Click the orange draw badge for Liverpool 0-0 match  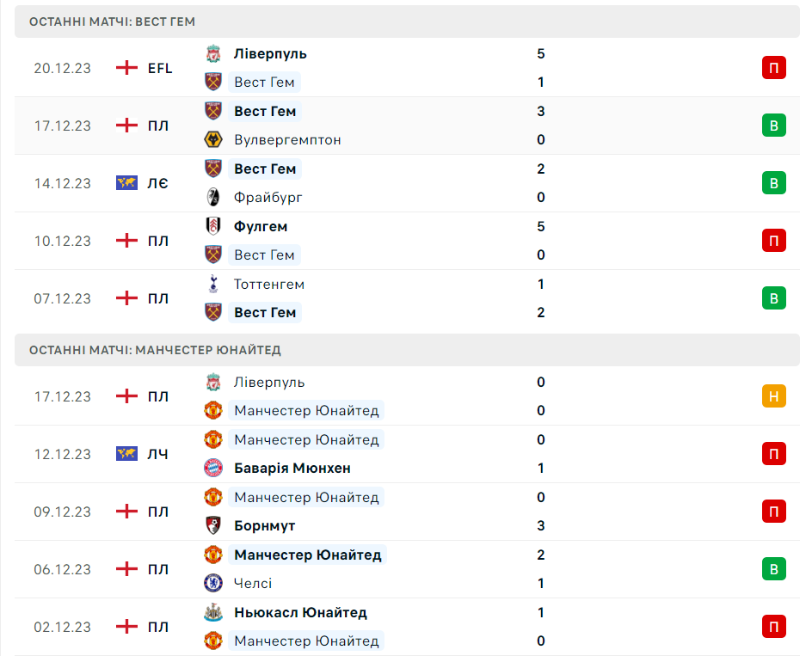[x=773, y=396]
